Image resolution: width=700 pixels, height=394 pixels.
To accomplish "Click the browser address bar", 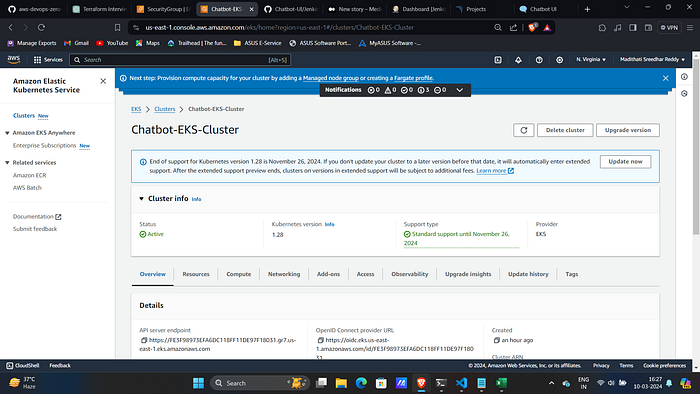I will click(312, 27).
